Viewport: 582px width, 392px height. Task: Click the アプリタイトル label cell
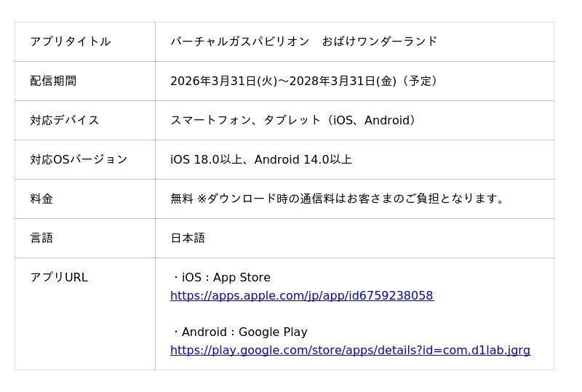pos(71,41)
